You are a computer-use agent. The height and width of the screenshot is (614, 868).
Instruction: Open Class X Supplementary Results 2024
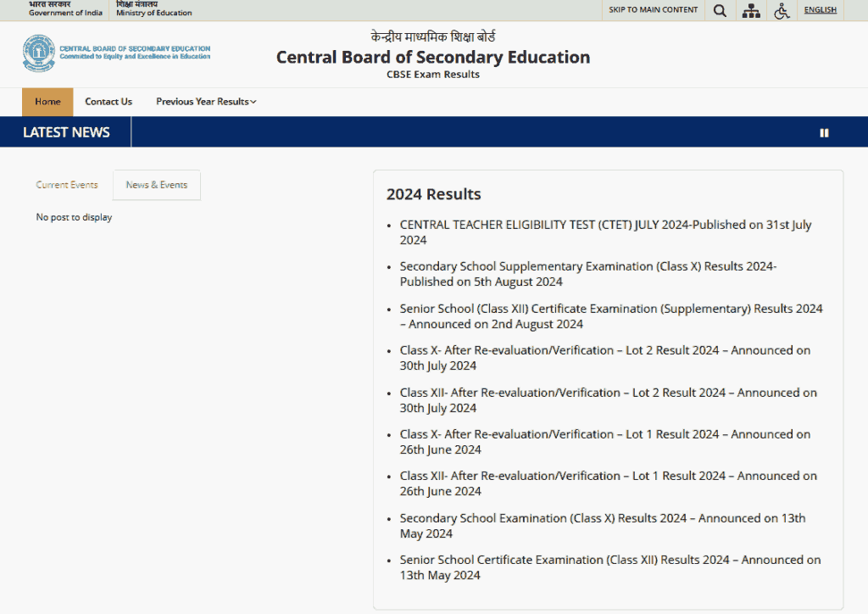click(x=588, y=274)
